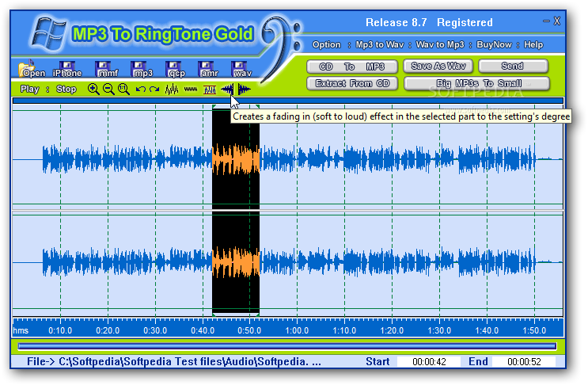Save the ringtone as amr format

click(208, 70)
